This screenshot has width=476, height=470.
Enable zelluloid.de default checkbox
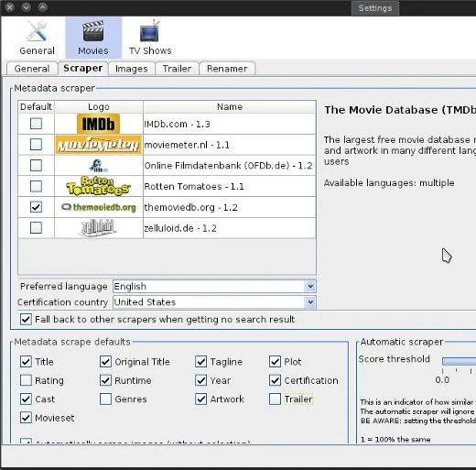(36, 228)
